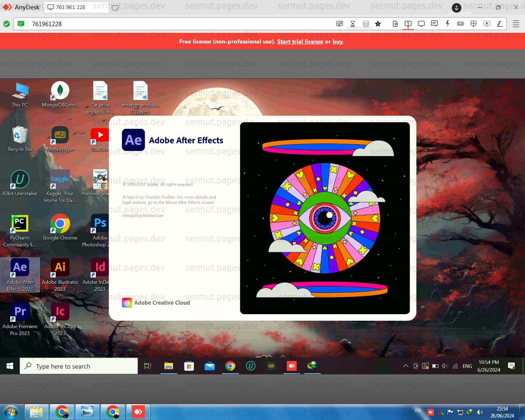Toggle the remote cursor display icon

[x=486, y=24]
